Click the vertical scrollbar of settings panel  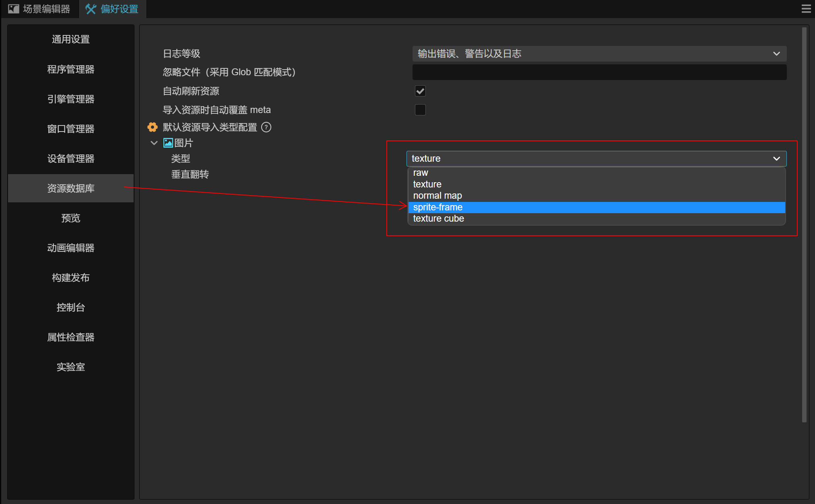pos(804,224)
